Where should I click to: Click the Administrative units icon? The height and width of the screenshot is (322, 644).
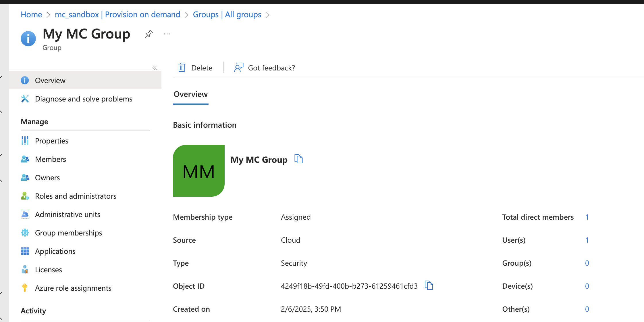pos(25,214)
